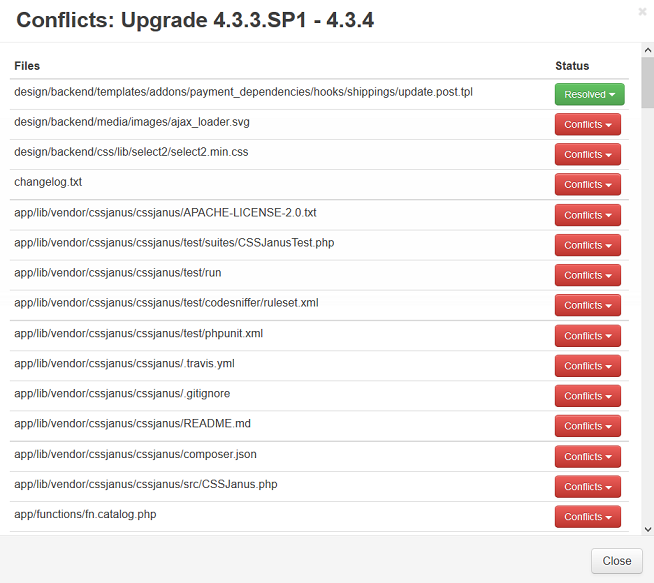Open Conflicts dropdown for README.md
Image resolution: width=654 pixels, height=583 pixels.
(x=588, y=426)
